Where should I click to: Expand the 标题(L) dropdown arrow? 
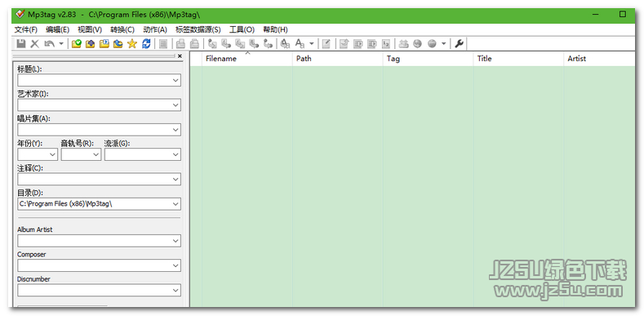(x=175, y=81)
